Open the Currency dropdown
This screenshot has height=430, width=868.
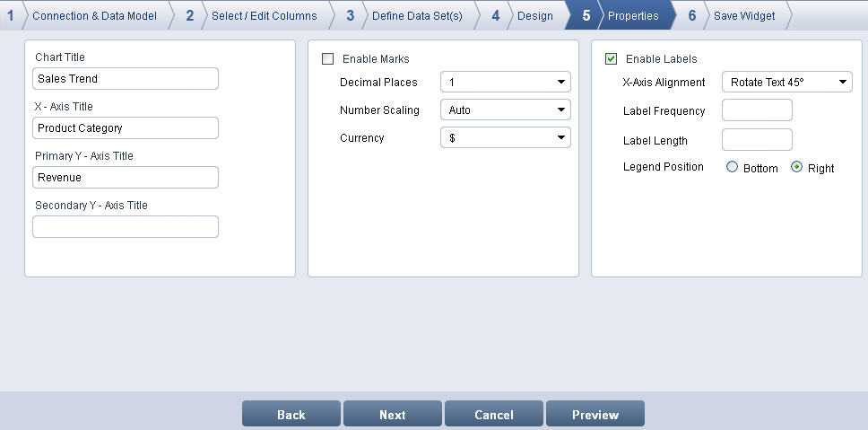[x=505, y=138]
